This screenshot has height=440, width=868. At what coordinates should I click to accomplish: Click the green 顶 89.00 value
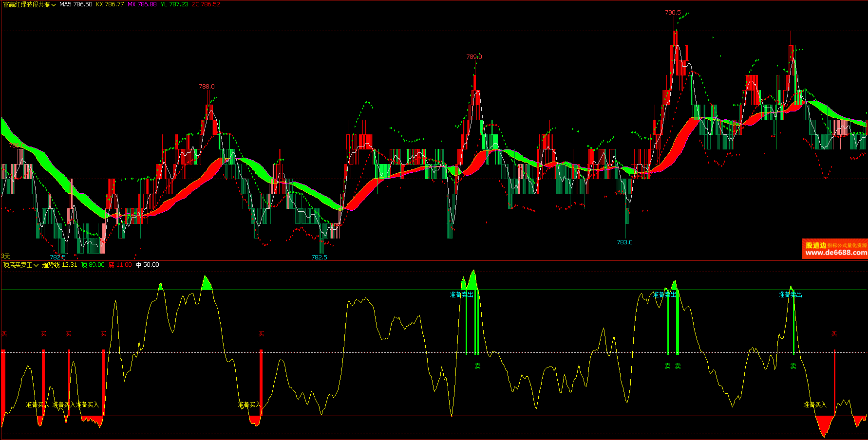tap(93, 265)
